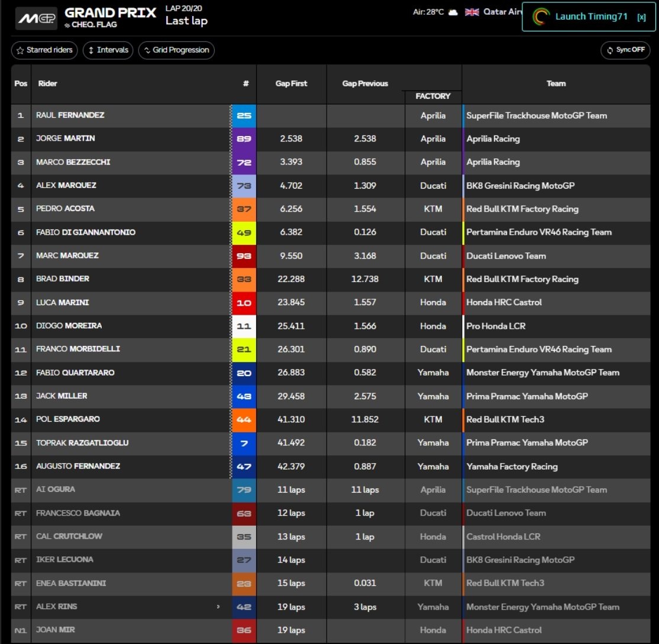Select rider JACK MILLER
This screenshot has height=644, width=659.
tap(62, 396)
